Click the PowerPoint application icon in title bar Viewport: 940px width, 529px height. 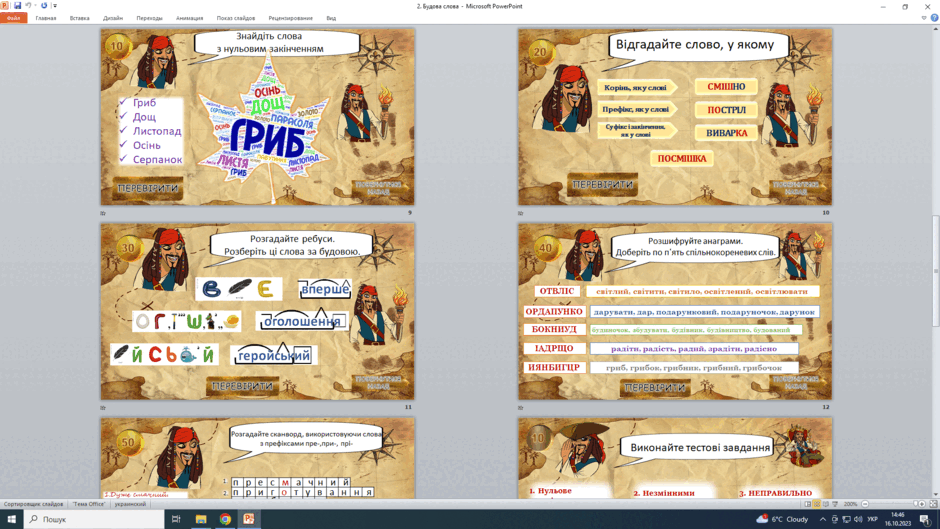[x=5, y=5]
